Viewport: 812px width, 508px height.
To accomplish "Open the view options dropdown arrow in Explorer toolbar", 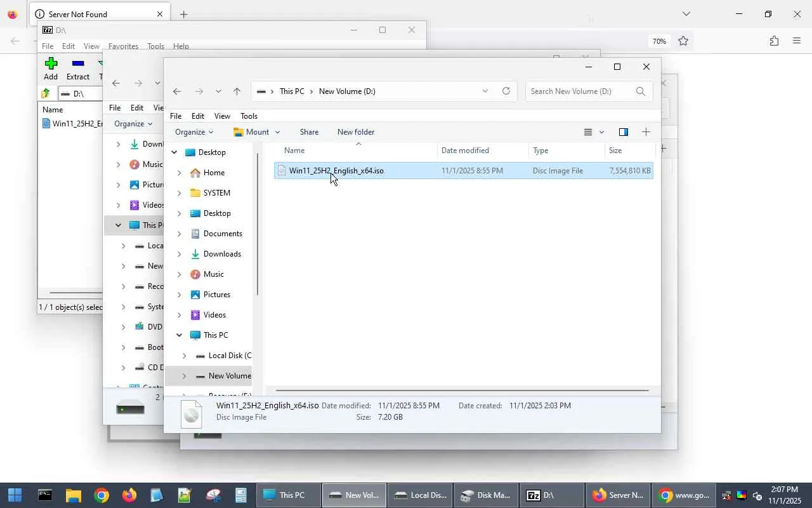I will tap(601, 132).
